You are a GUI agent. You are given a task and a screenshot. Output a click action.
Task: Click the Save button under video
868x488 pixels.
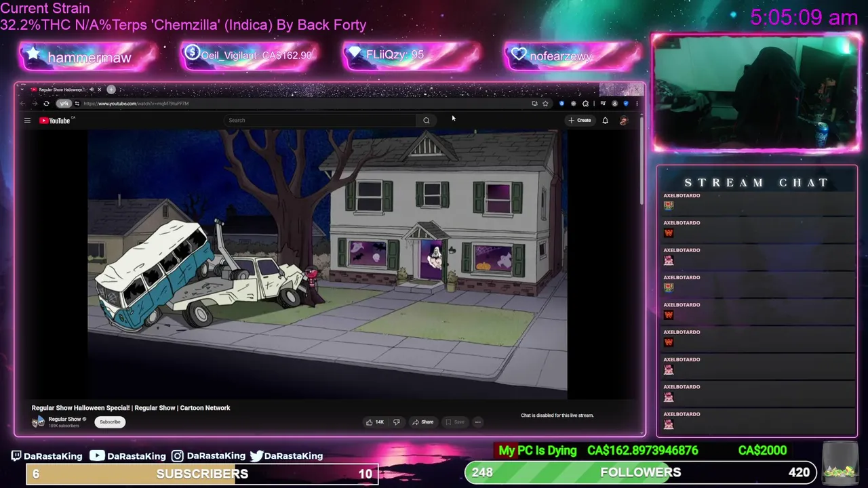pos(454,422)
